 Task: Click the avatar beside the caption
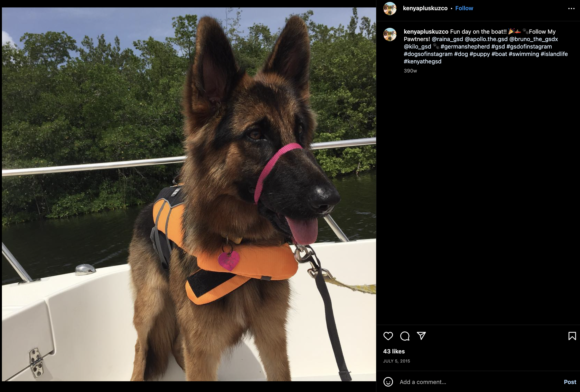tap(390, 34)
